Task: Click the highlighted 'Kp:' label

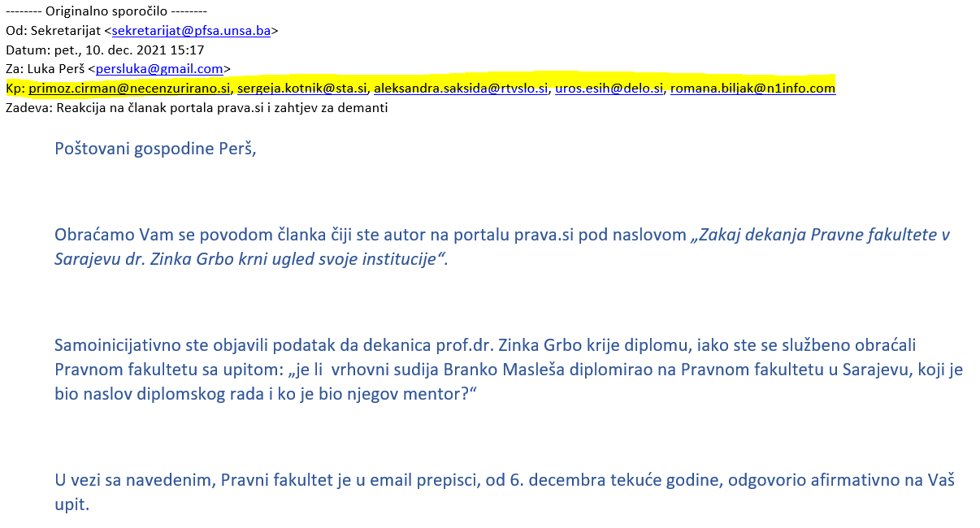Action: point(15,88)
